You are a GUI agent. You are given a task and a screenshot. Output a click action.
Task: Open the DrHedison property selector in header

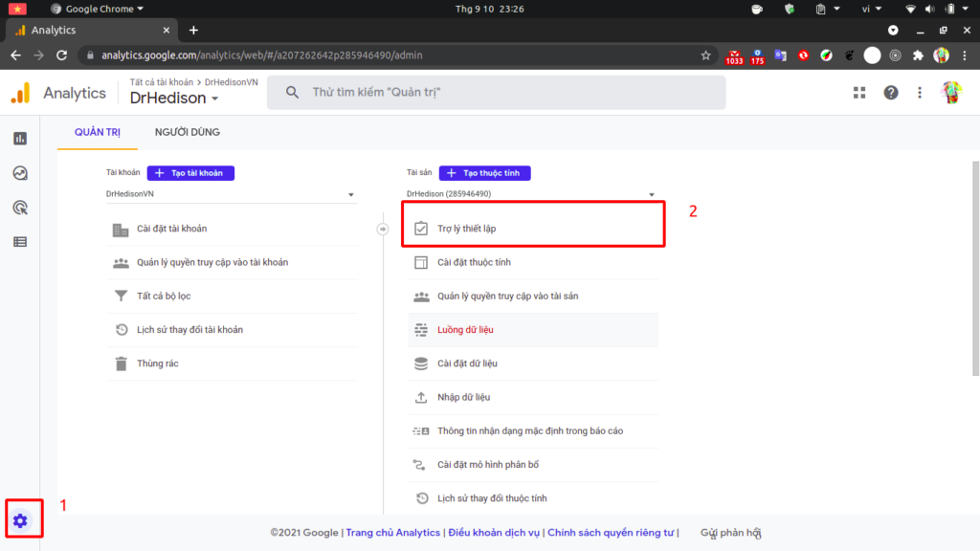click(174, 99)
